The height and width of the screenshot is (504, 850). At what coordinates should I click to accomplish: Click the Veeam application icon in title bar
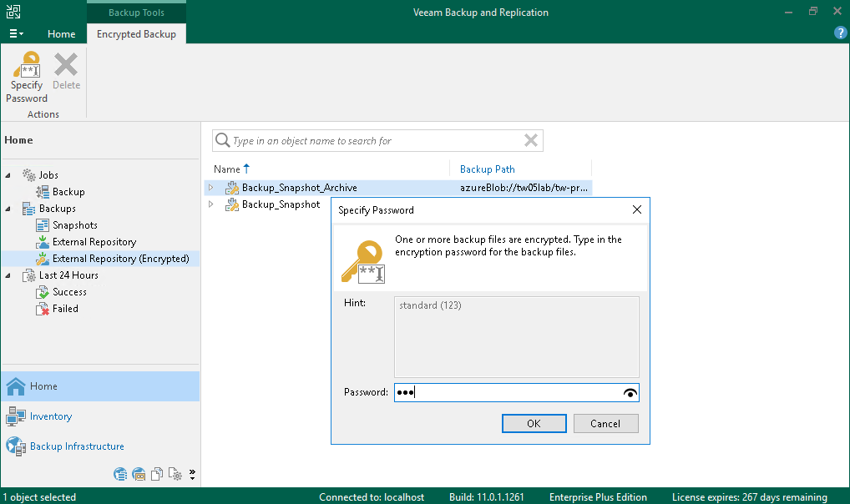13,12
